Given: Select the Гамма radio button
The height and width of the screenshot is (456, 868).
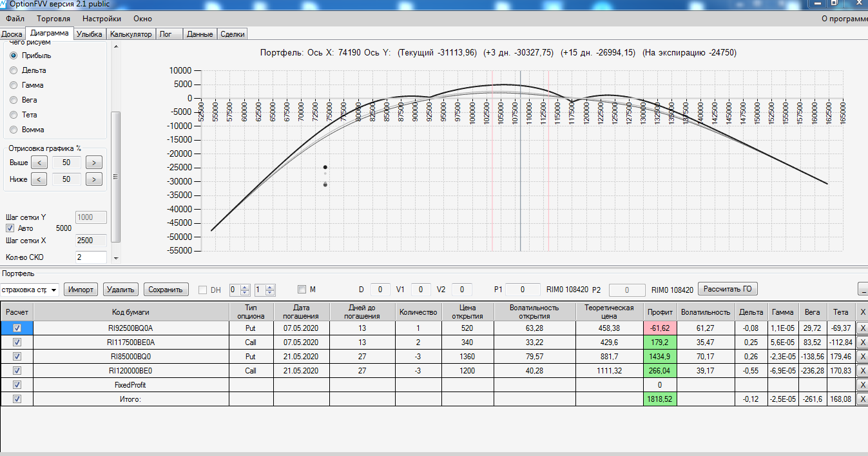Looking at the screenshot, I should click(x=14, y=85).
